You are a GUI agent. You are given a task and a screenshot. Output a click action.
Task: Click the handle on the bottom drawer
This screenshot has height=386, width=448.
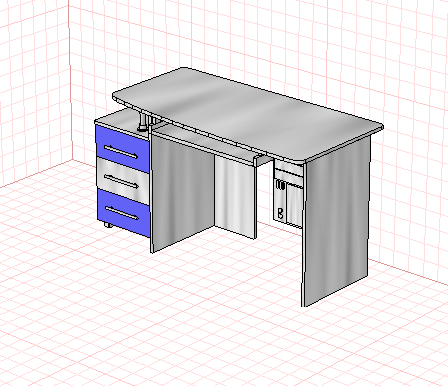(122, 213)
